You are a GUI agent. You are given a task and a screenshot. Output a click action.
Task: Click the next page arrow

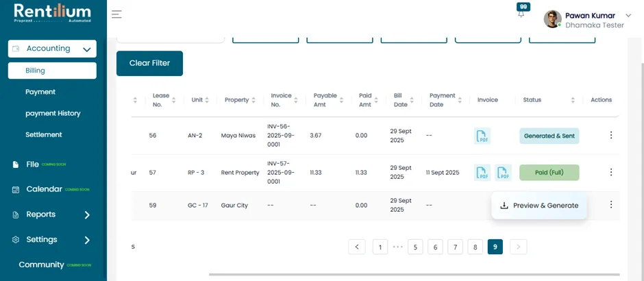tap(519, 247)
